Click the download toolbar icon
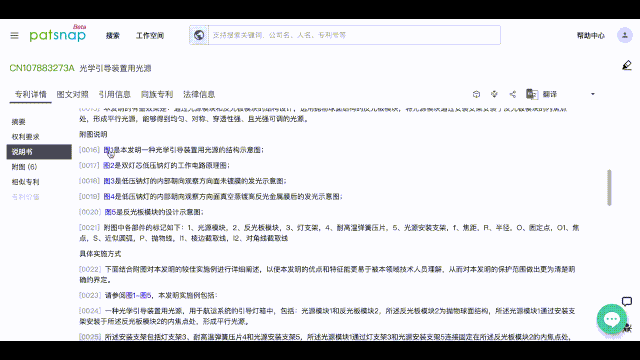640x360 pixels. point(494,94)
